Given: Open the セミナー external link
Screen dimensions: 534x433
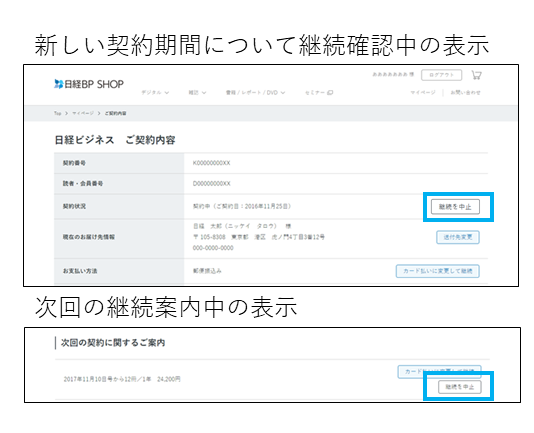Looking at the screenshot, I should pyautogui.click(x=319, y=92).
